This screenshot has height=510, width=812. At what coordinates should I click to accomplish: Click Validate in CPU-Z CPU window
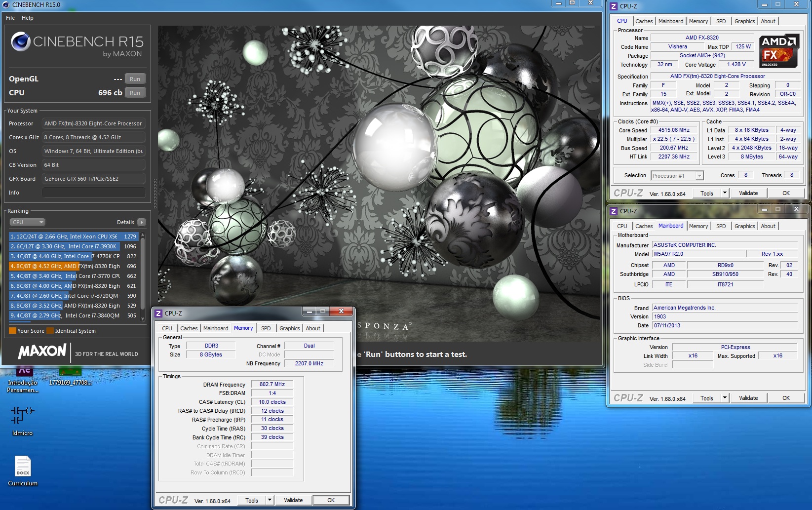748,193
